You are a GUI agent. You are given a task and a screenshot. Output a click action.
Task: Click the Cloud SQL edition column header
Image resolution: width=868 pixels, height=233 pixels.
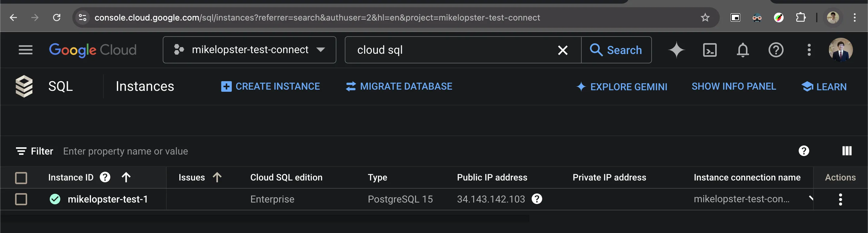click(286, 177)
